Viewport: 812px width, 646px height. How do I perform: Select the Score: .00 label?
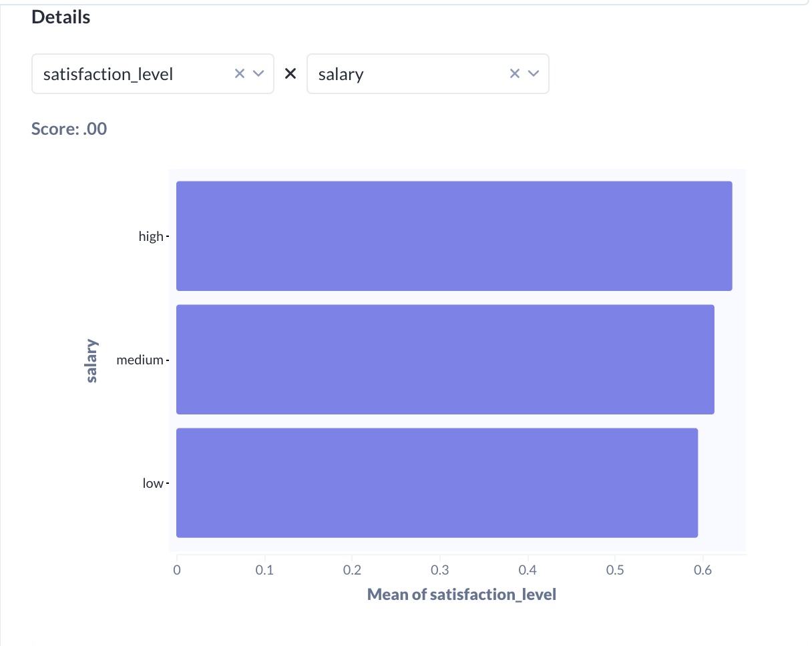click(69, 128)
